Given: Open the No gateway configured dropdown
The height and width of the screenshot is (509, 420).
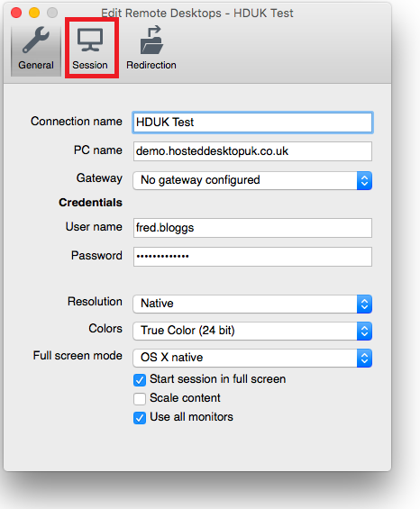Looking at the screenshot, I should coord(252,180).
